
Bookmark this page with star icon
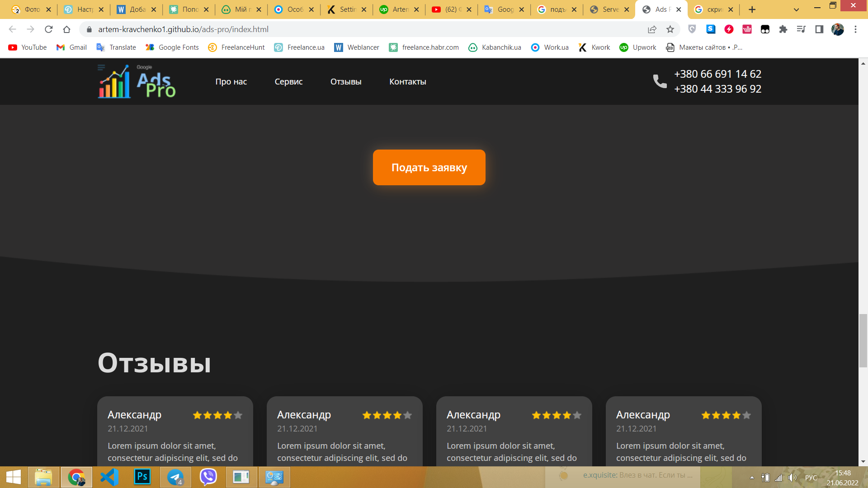click(670, 29)
